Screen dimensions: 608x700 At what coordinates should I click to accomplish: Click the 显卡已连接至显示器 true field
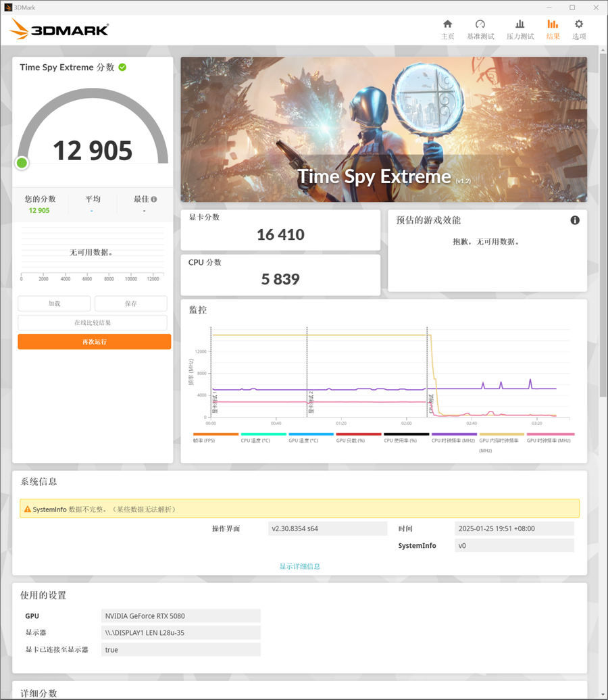[181, 649]
